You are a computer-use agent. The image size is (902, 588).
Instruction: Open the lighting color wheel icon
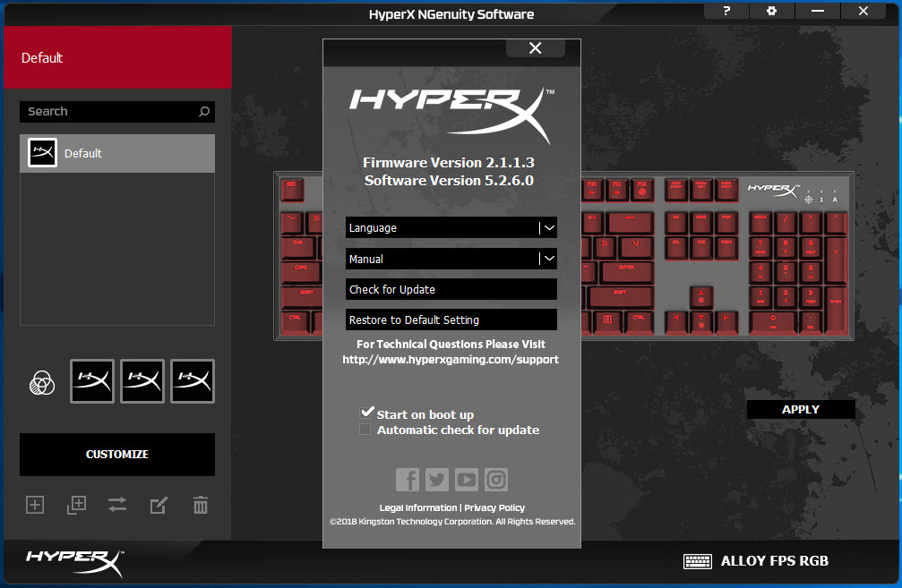tap(42, 382)
